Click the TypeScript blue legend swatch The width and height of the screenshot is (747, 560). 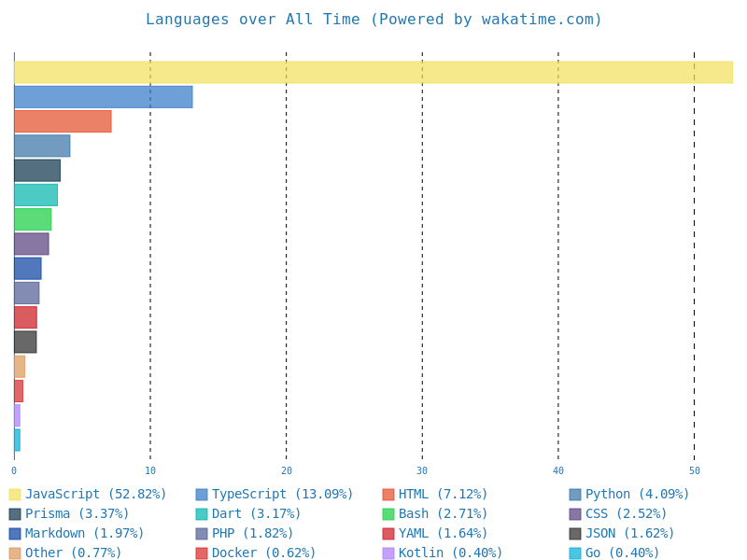pos(202,495)
